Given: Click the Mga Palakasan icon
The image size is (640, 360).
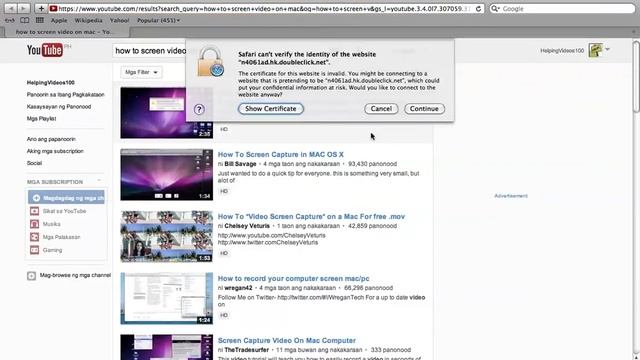Looking at the screenshot, I should pyautogui.click(x=34, y=237).
